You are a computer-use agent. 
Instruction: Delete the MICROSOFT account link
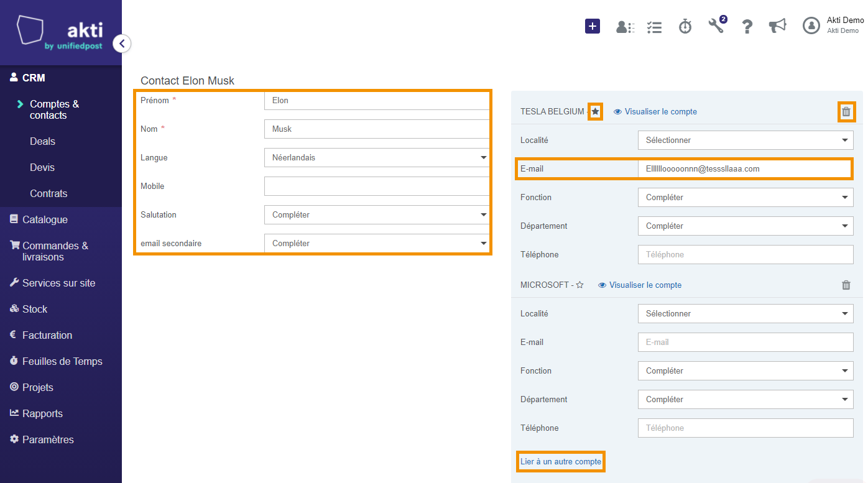click(x=846, y=285)
